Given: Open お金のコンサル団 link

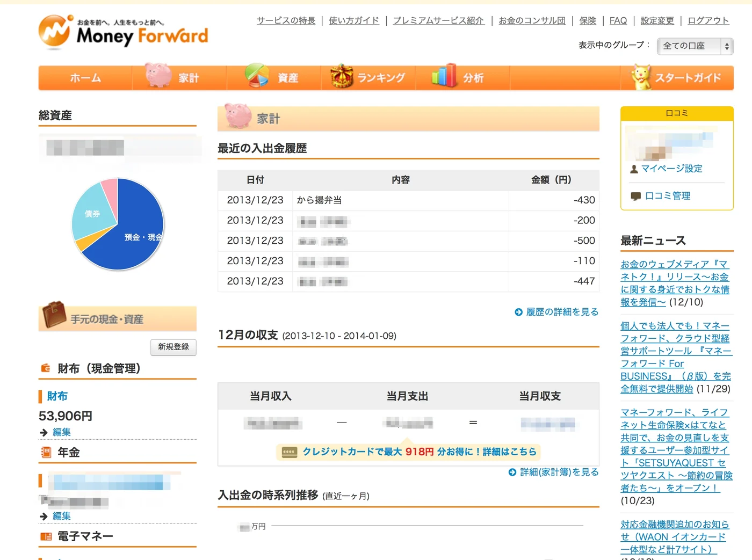Looking at the screenshot, I should pos(532,20).
